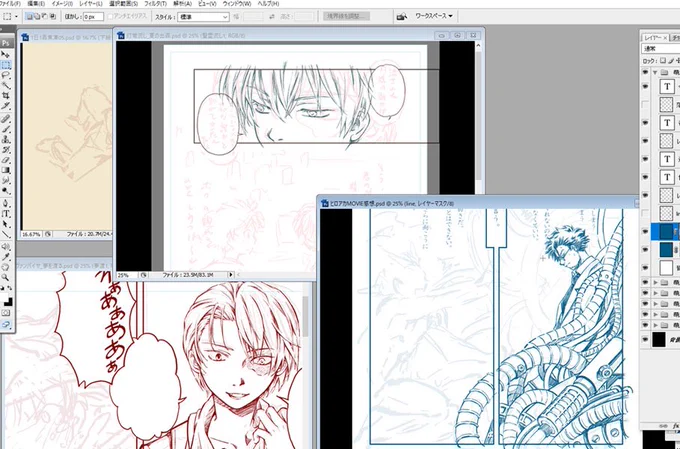
Task: Select the Dodge tool
Action: [6, 190]
